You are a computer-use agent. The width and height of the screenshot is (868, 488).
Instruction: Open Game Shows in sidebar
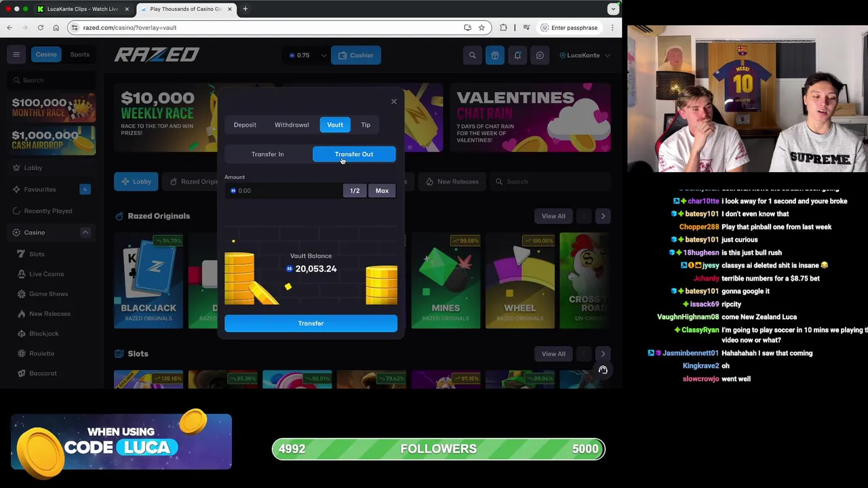point(52,293)
